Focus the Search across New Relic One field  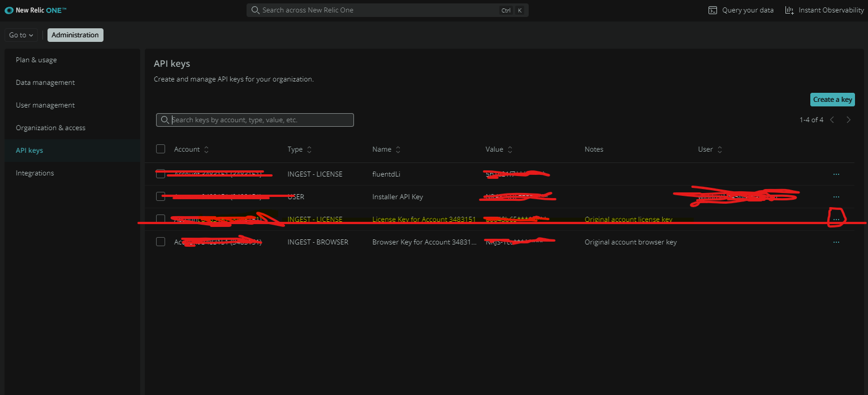[x=387, y=10]
